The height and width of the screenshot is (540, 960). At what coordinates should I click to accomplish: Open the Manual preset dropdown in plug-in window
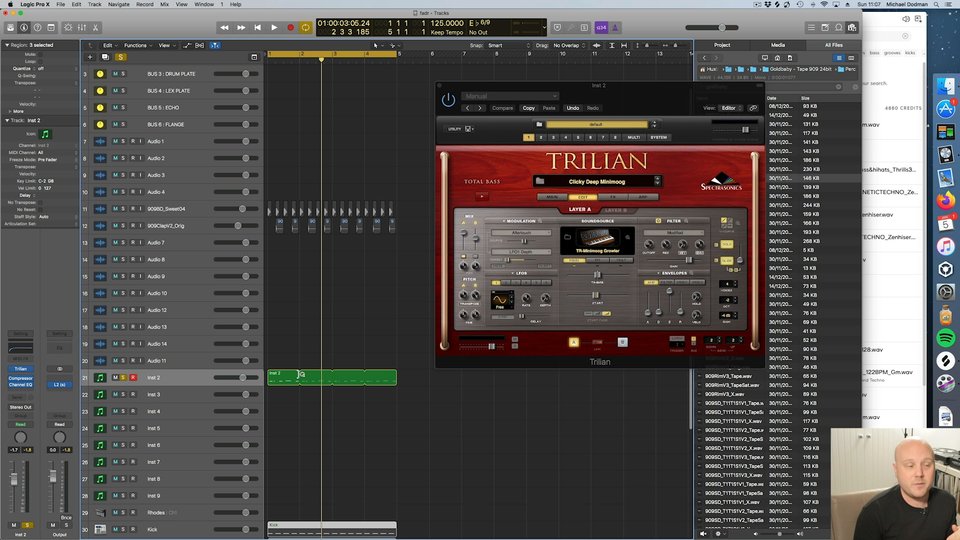coord(510,96)
